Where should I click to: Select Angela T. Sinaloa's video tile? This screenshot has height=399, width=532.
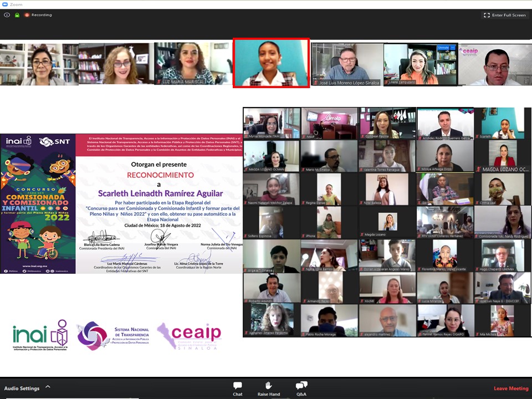(x=272, y=256)
